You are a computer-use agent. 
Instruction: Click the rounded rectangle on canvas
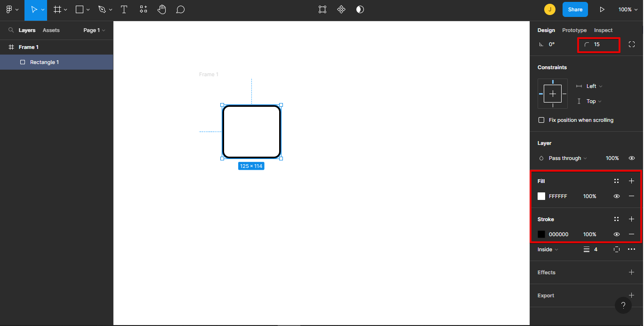(251, 132)
